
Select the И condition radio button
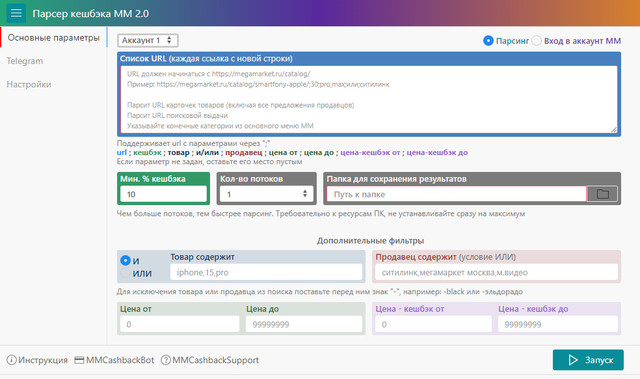125,260
